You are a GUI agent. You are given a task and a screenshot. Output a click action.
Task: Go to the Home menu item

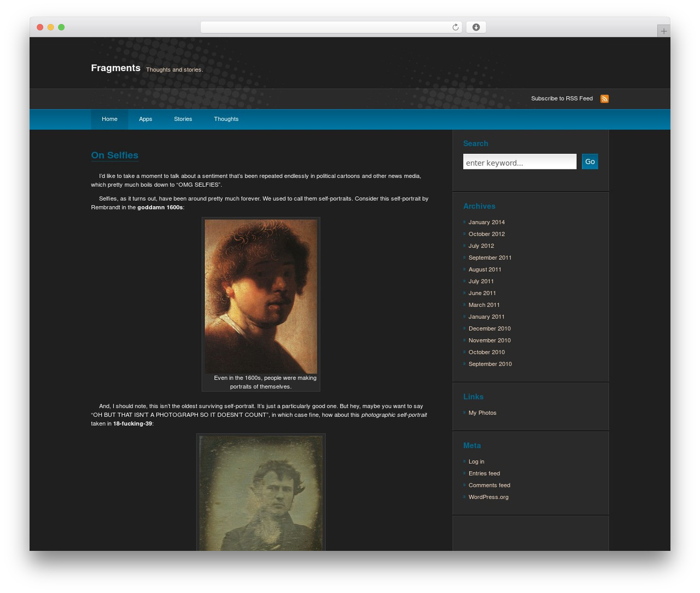point(109,119)
